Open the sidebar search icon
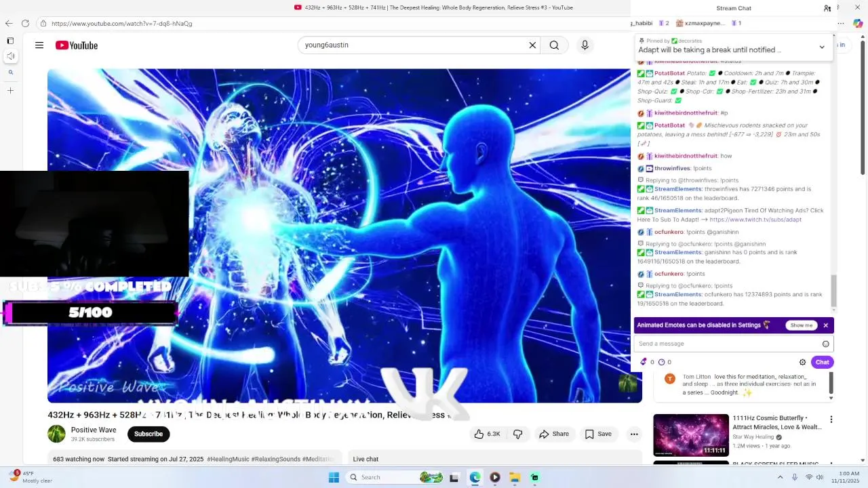The image size is (868, 488). pyautogui.click(x=10, y=73)
